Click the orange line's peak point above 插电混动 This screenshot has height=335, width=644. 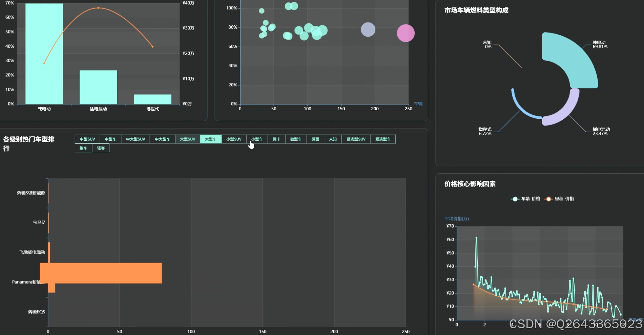[98, 8]
